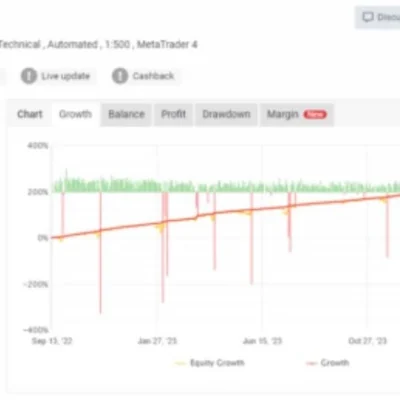The width and height of the screenshot is (400, 400).
Task: Click the Discuss speech bubble icon
Action: pyautogui.click(x=368, y=17)
